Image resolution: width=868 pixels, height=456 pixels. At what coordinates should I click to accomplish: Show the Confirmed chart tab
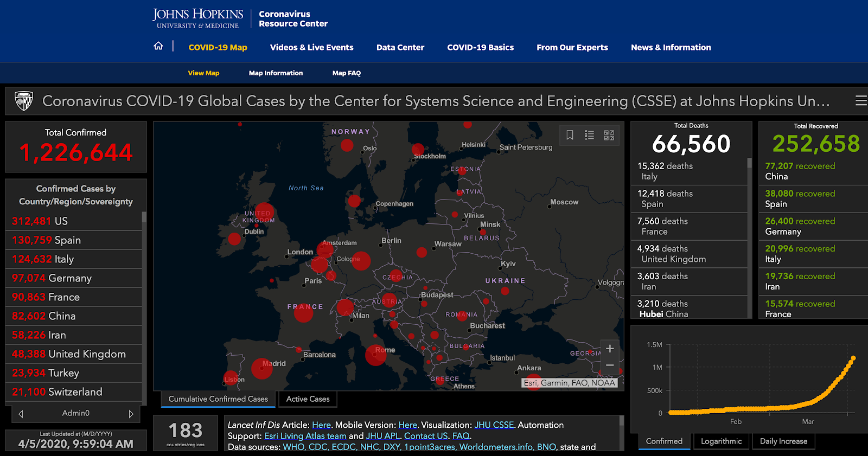tap(665, 441)
